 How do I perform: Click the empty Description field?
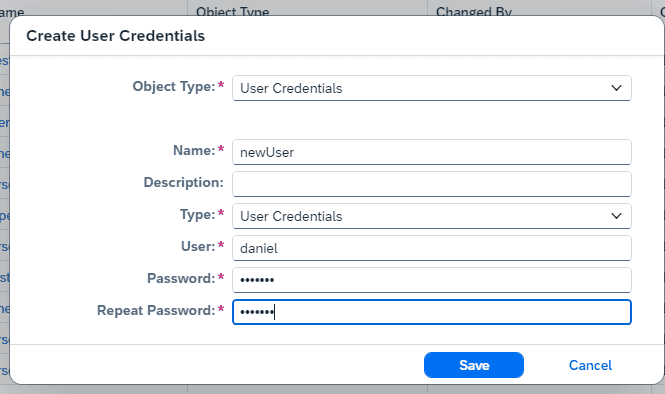click(432, 184)
